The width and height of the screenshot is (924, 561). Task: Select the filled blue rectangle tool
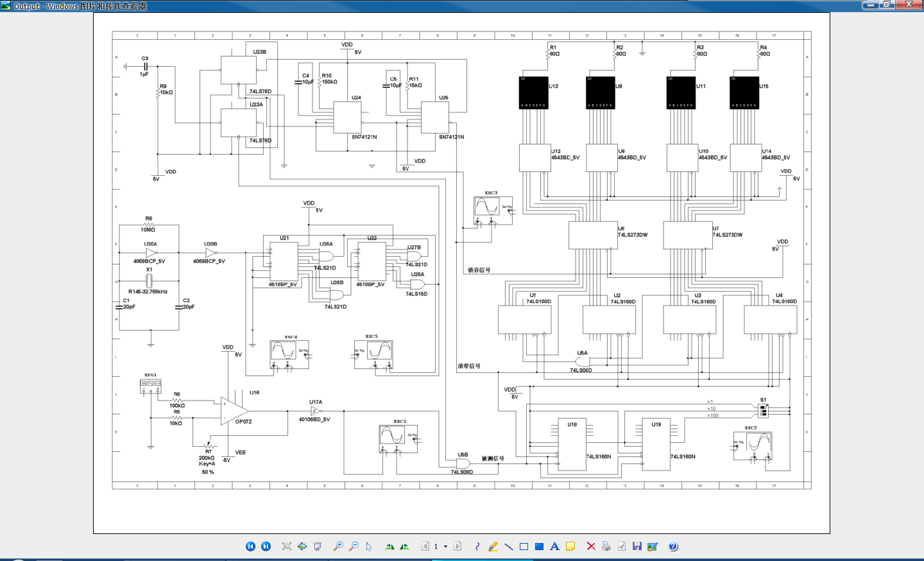coord(539,546)
